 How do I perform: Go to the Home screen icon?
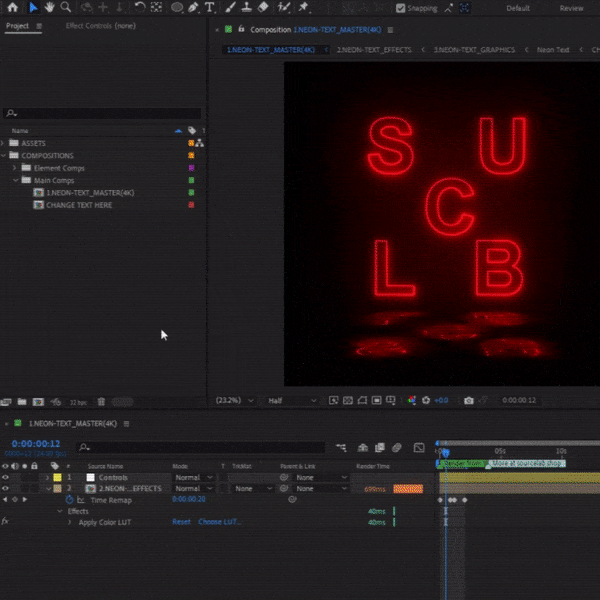point(14,7)
